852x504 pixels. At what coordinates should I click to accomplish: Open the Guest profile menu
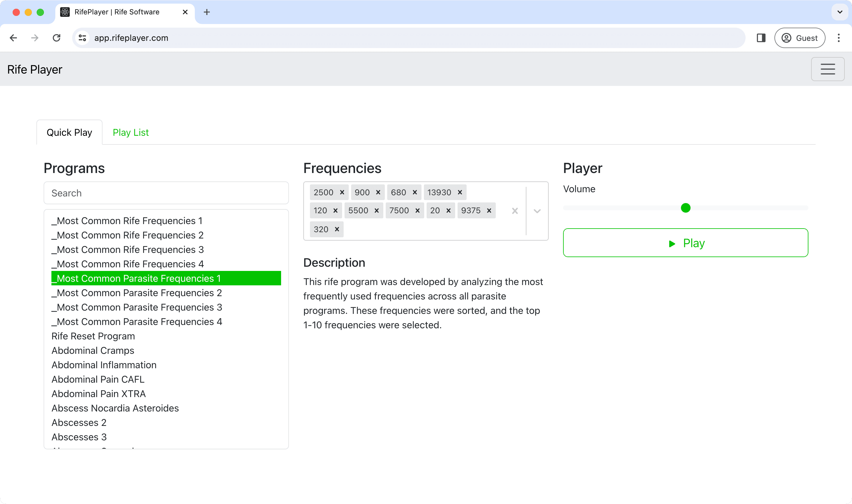coord(799,38)
